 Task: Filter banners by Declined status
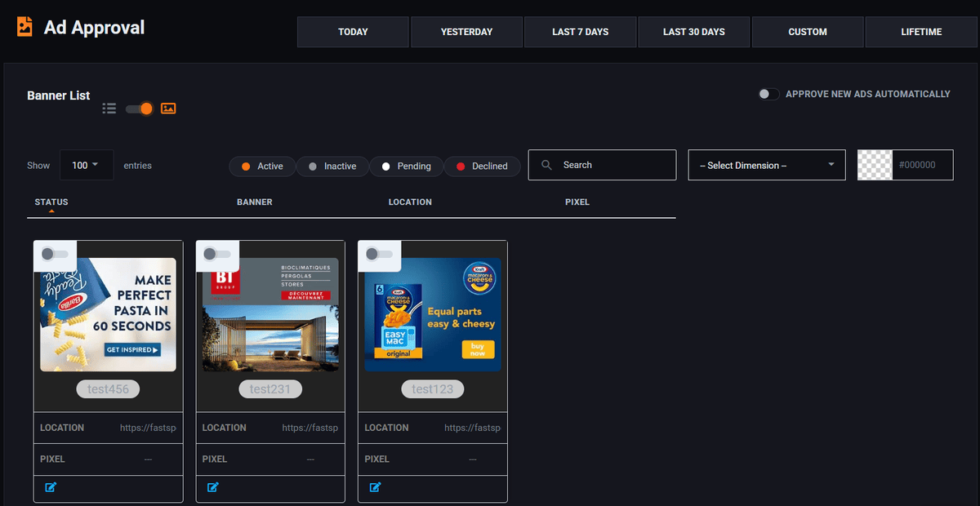[x=482, y=166]
